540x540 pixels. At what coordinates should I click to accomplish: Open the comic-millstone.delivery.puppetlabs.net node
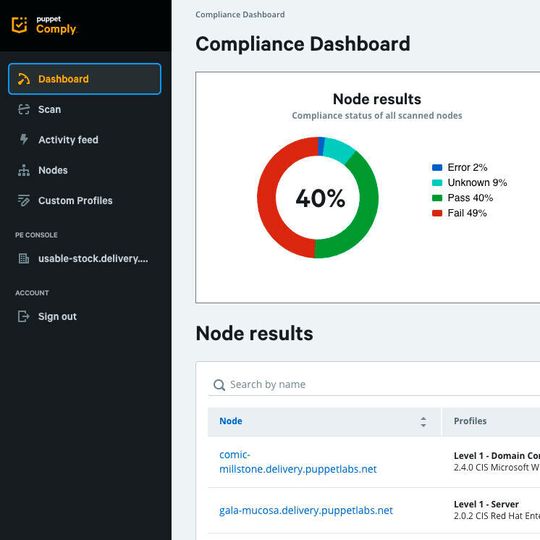(298, 462)
